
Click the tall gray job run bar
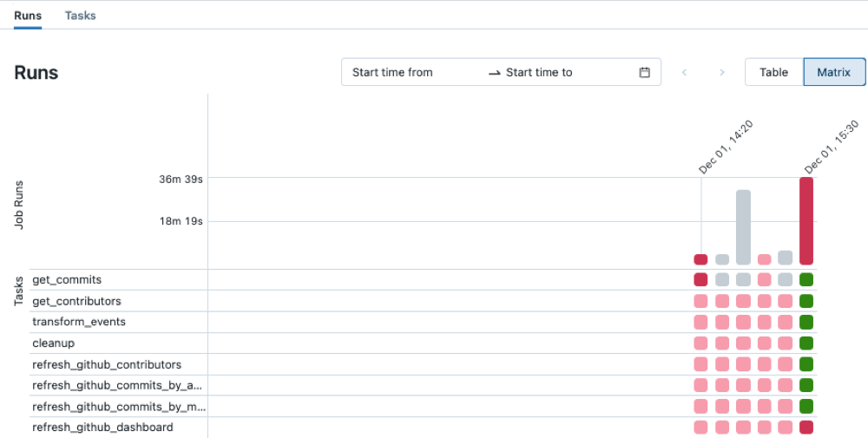point(743,227)
